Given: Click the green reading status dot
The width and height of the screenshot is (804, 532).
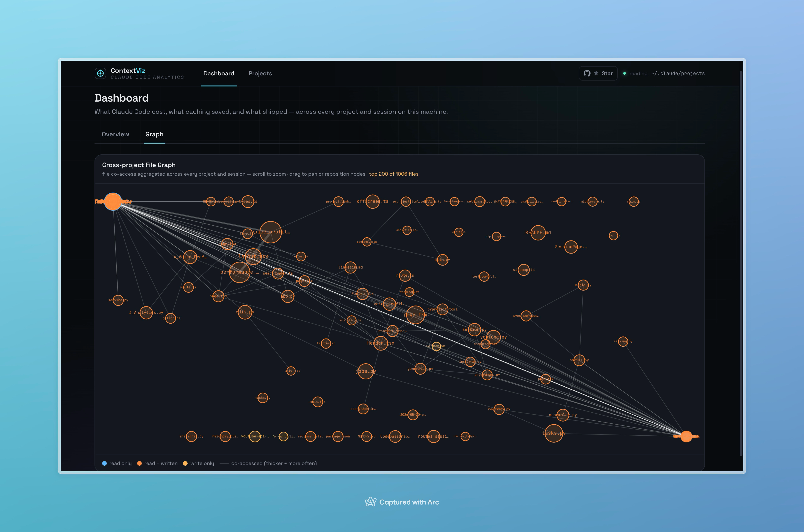Looking at the screenshot, I should [x=624, y=73].
